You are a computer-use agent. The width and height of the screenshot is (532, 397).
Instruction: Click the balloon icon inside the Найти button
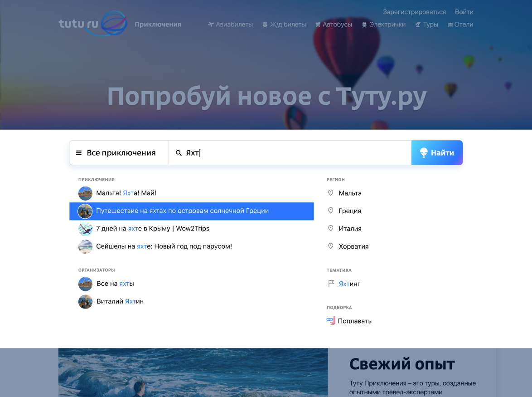tap(424, 152)
